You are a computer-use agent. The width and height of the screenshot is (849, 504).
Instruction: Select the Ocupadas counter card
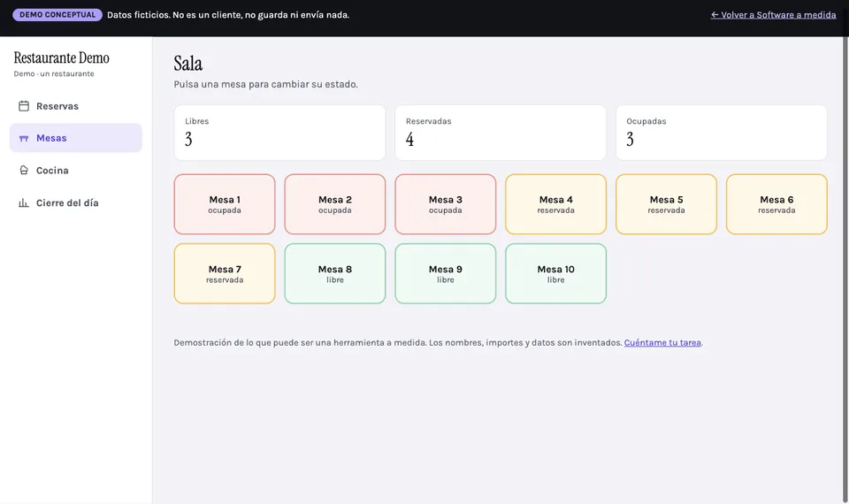point(722,133)
